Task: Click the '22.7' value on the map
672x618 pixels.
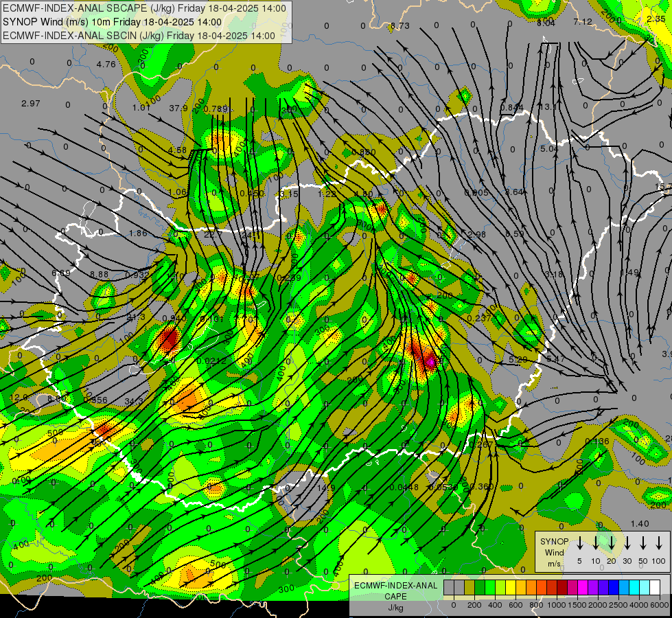Action: pos(213,235)
